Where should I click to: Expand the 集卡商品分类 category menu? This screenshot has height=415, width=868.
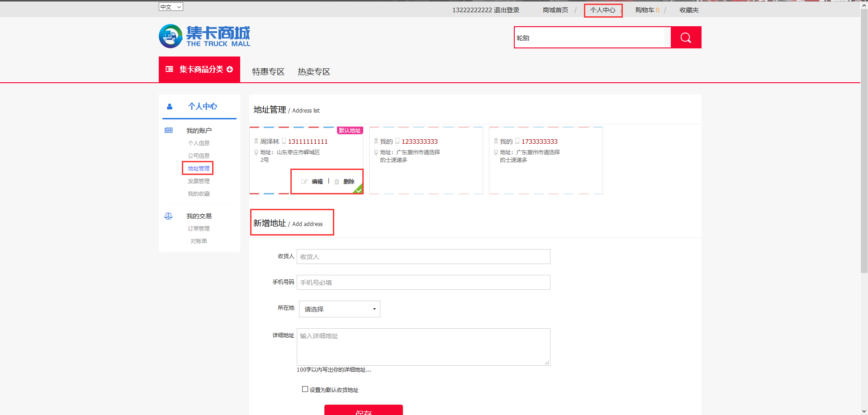[x=199, y=69]
